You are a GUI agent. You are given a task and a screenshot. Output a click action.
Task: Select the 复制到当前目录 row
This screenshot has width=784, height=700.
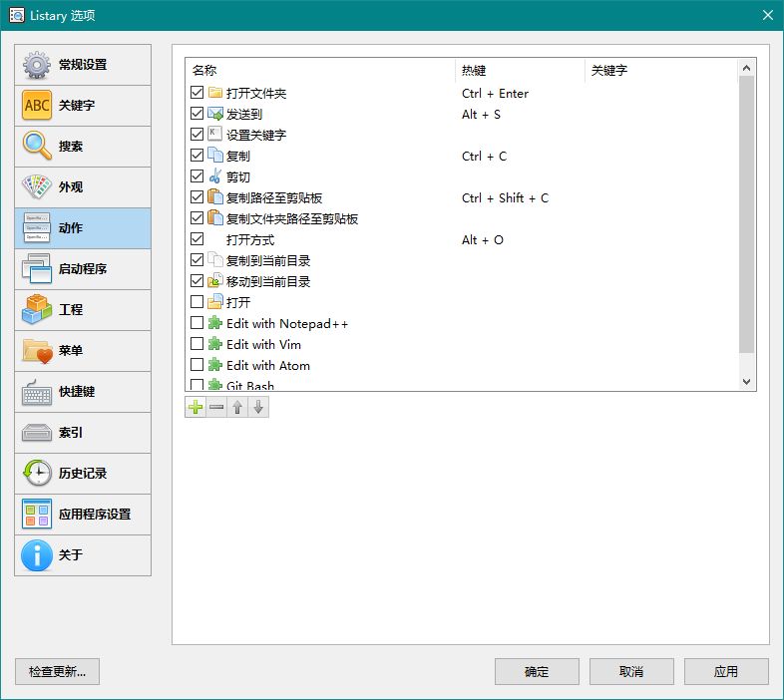[x=463, y=260]
